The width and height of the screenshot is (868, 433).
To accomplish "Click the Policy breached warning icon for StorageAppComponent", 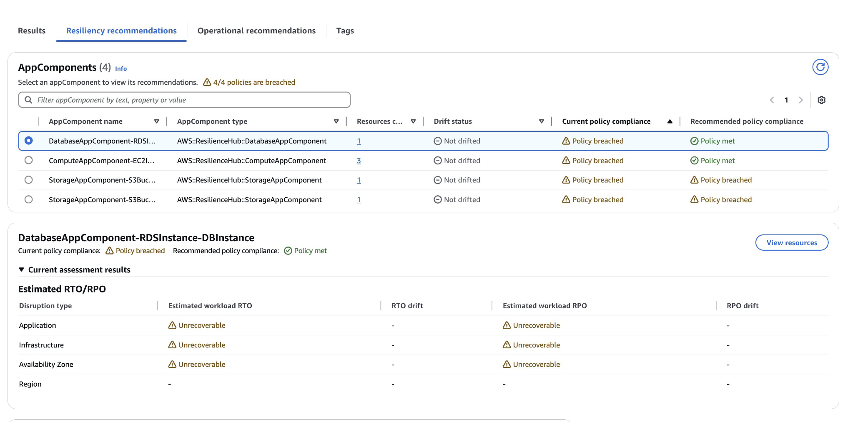I will point(565,180).
